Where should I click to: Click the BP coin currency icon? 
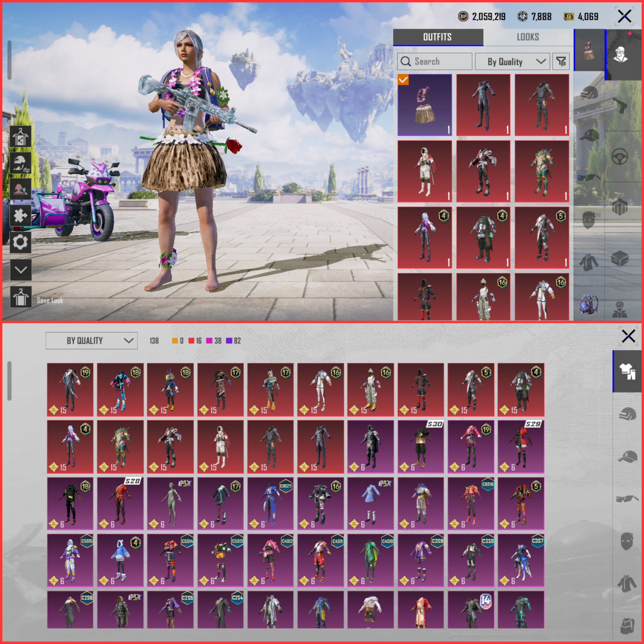(x=463, y=16)
